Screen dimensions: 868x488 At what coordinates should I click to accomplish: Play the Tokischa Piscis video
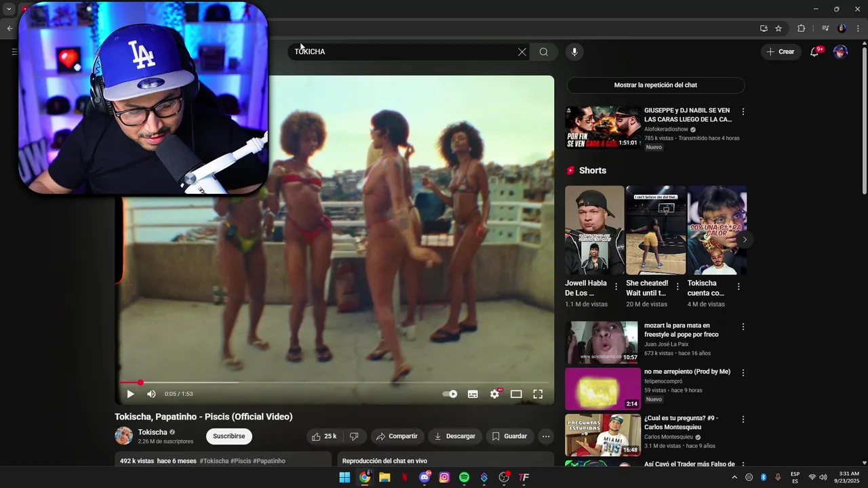(x=130, y=394)
